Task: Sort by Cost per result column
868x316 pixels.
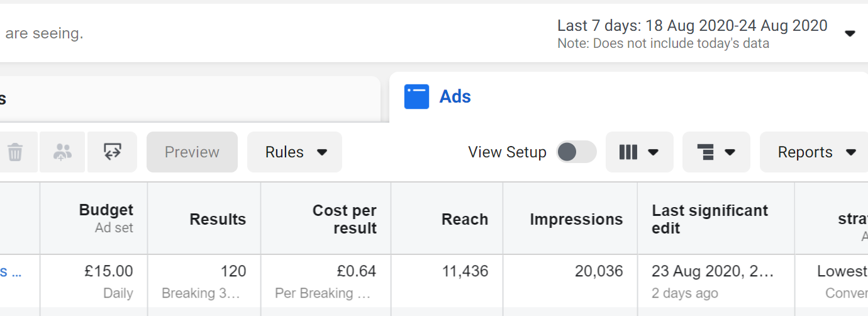Action: coord(344,219)
